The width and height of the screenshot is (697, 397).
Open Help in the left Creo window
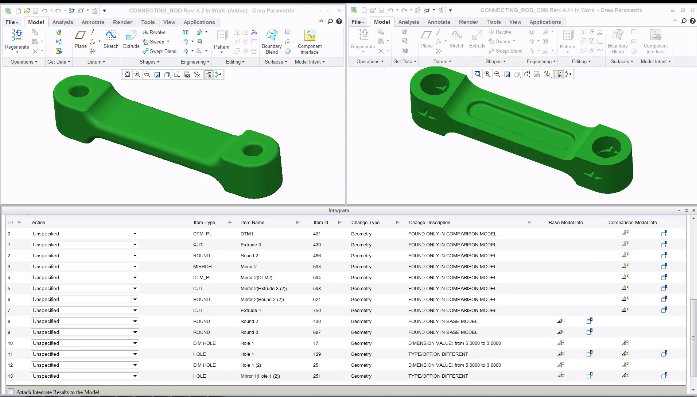coord(339,21)
